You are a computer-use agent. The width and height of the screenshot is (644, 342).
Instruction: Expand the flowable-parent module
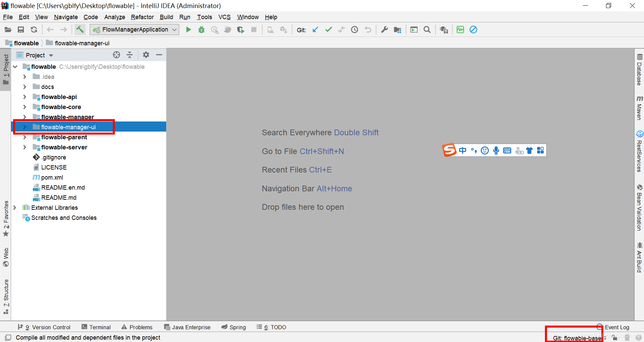pos(25,137)
